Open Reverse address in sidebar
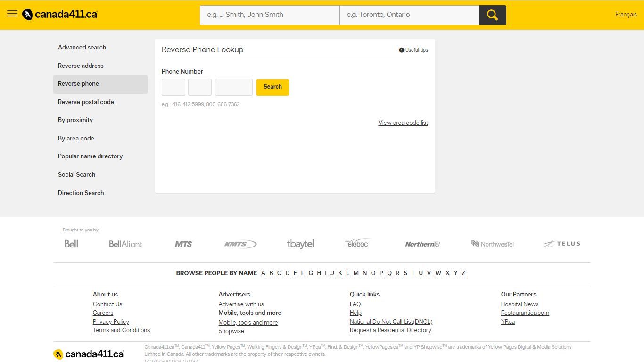Viewport: 644px width, 362px height. click(x=100, y=66)
